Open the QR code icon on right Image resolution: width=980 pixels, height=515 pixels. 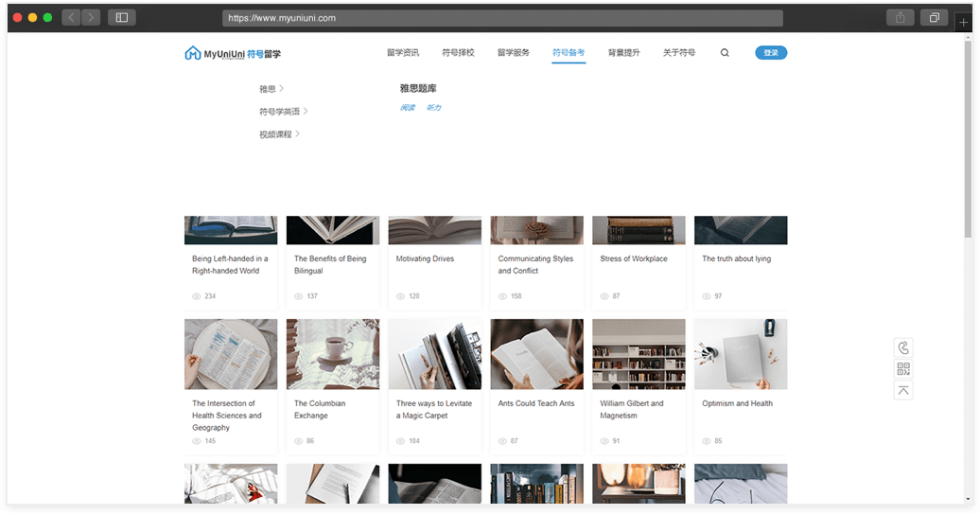[x=903, y=369]
